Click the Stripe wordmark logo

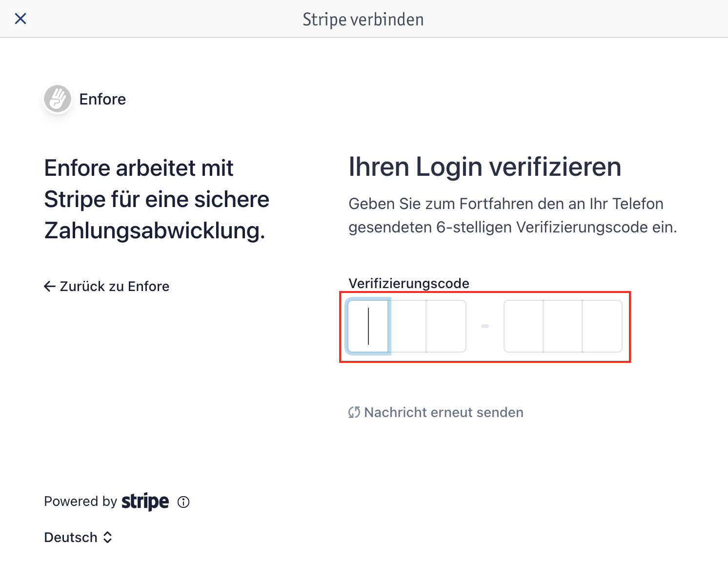point(145,501)
